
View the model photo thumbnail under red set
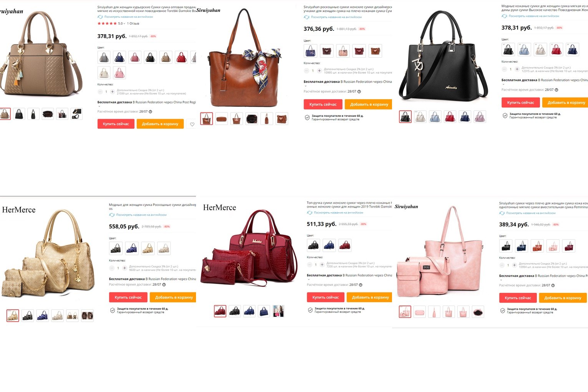[278, 311]
